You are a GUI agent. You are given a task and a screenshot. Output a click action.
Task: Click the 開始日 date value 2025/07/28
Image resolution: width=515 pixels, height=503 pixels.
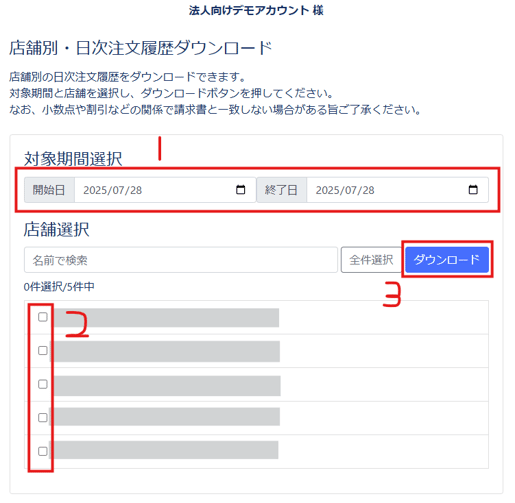tap(113, 190)
